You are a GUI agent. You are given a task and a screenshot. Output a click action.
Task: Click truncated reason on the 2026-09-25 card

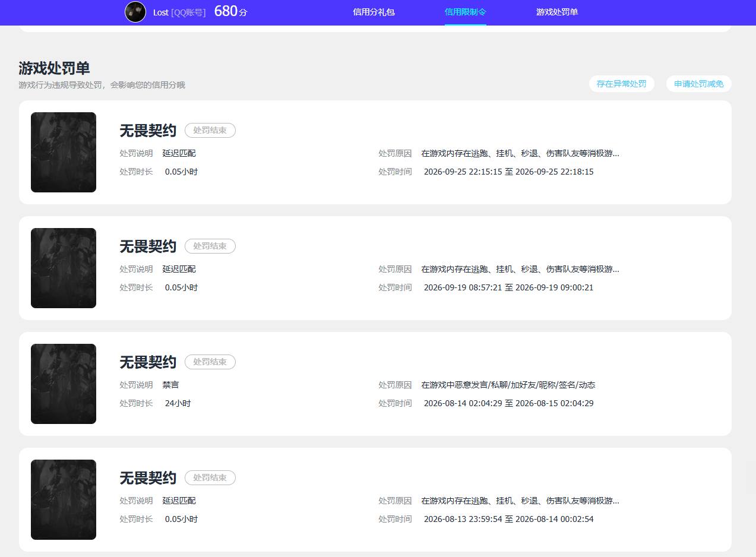click(520, 153)
